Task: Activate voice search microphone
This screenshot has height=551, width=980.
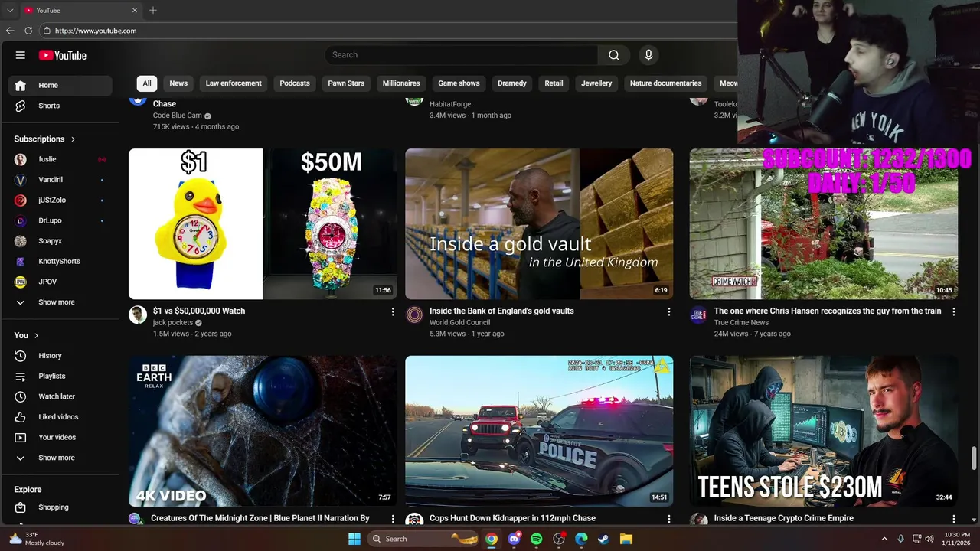Action: 648,55
